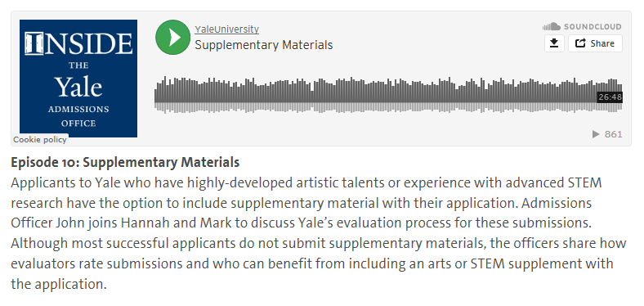Play the Supplementary Materials episode
Viewport: 644px width, 306px height.
point(172,37)
